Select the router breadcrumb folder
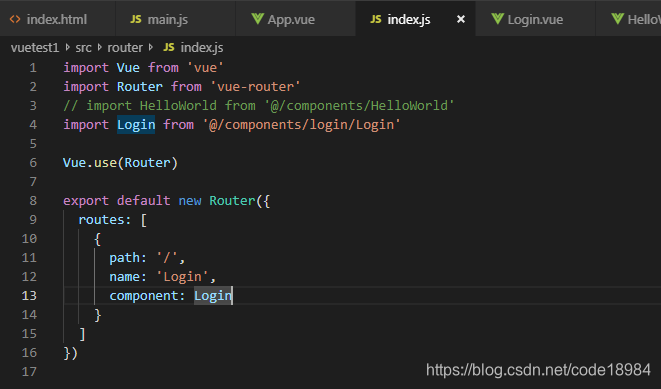 pos(125,48)
